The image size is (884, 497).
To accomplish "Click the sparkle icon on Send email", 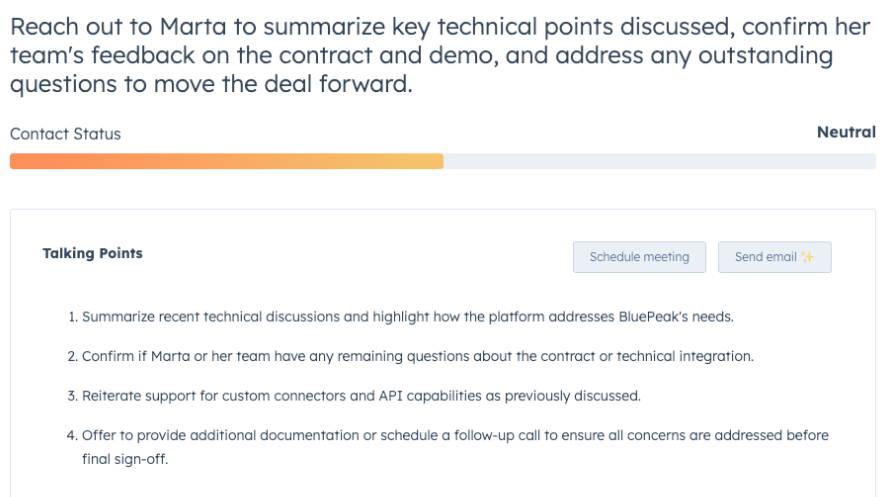I will pos(808,257).
